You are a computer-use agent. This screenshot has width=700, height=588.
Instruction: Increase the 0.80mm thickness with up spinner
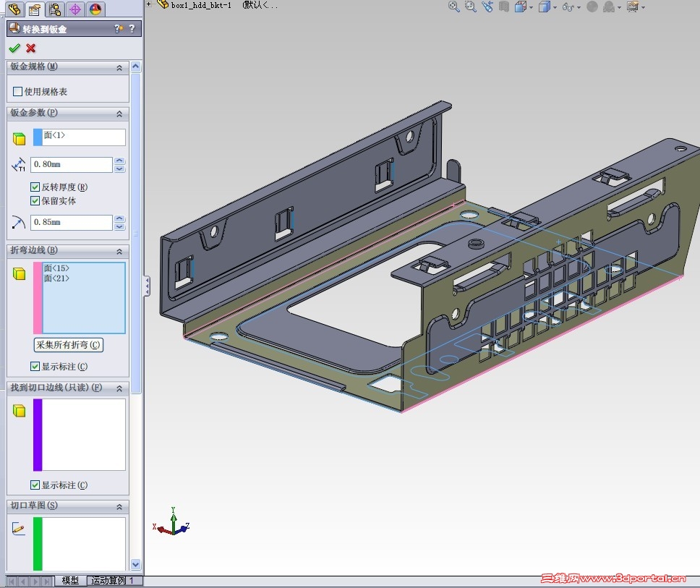click(119, 161)
